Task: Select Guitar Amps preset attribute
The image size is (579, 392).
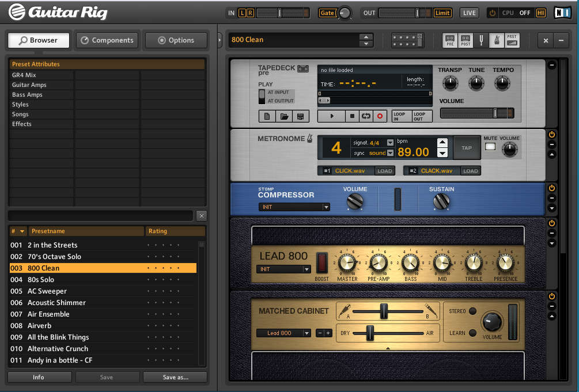Action: click(29, 85)
